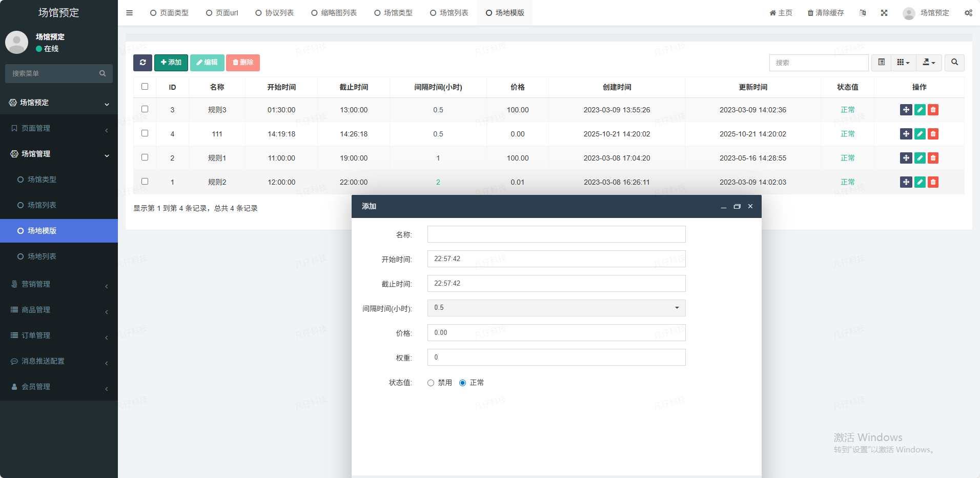
Task: Click the refresh table icon button
Action: [142, 63]
